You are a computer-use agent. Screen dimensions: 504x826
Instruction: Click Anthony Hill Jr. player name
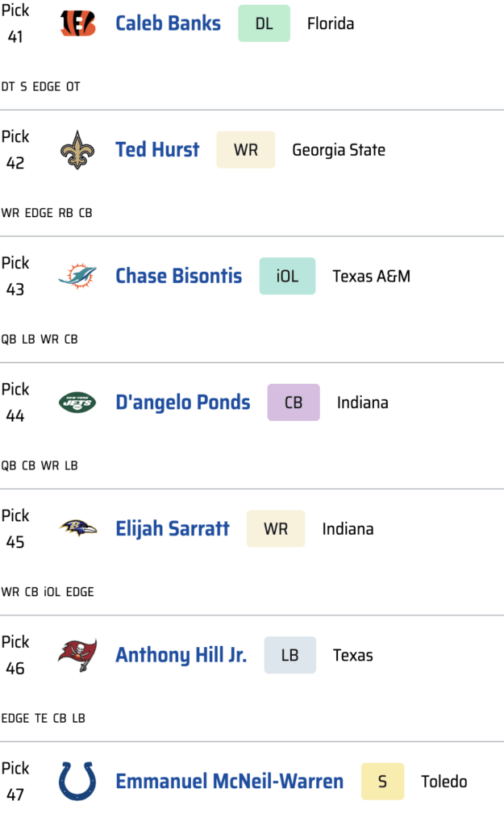click(181, 655)
